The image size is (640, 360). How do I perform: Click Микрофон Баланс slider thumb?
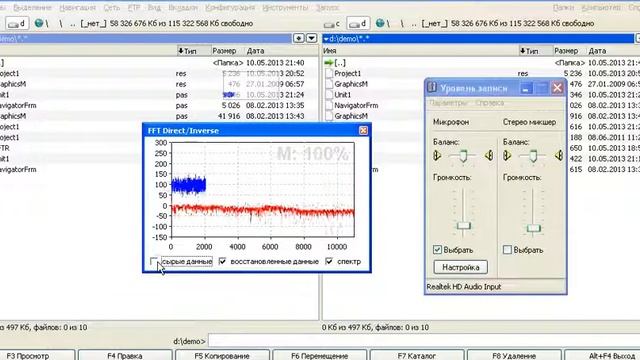pos(463,156)
